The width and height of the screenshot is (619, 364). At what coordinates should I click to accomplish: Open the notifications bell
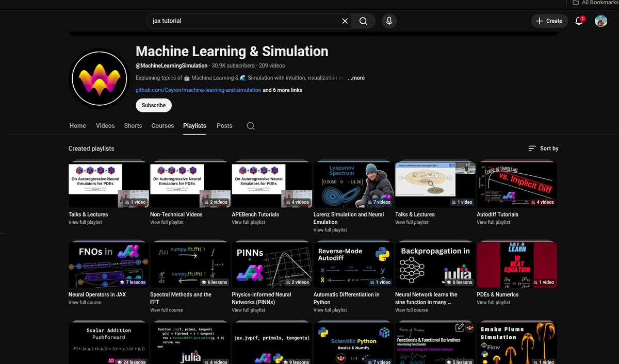[x=579, y=21]
